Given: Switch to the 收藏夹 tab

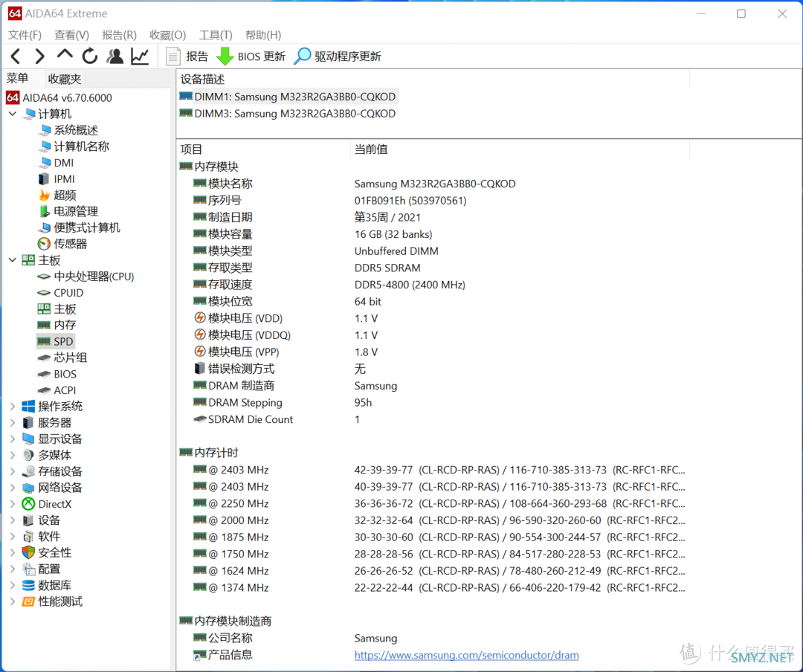Looking at the screenshot, I should click(65, 79).
